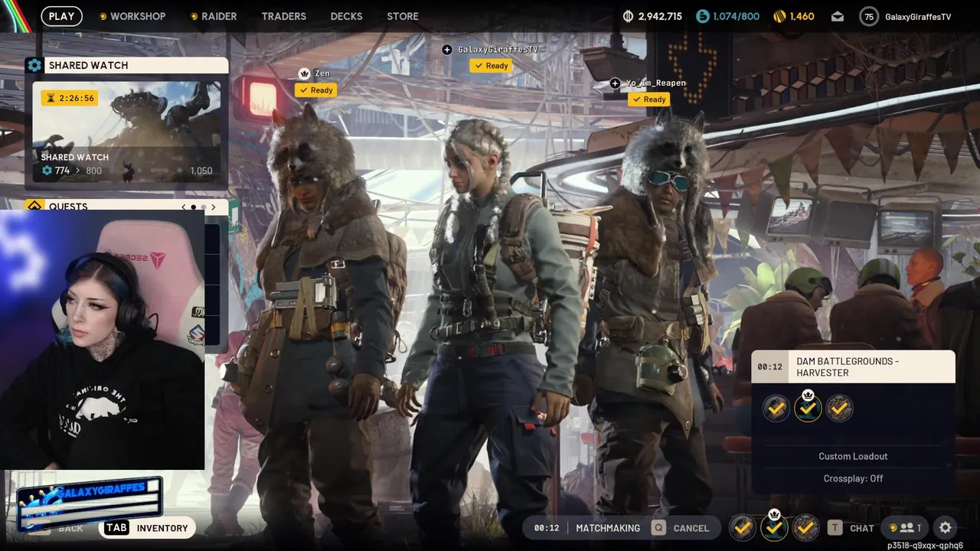This screenshot has height=551, width=980.
Task: Select the first quest page dot
Action: point(193,207)
